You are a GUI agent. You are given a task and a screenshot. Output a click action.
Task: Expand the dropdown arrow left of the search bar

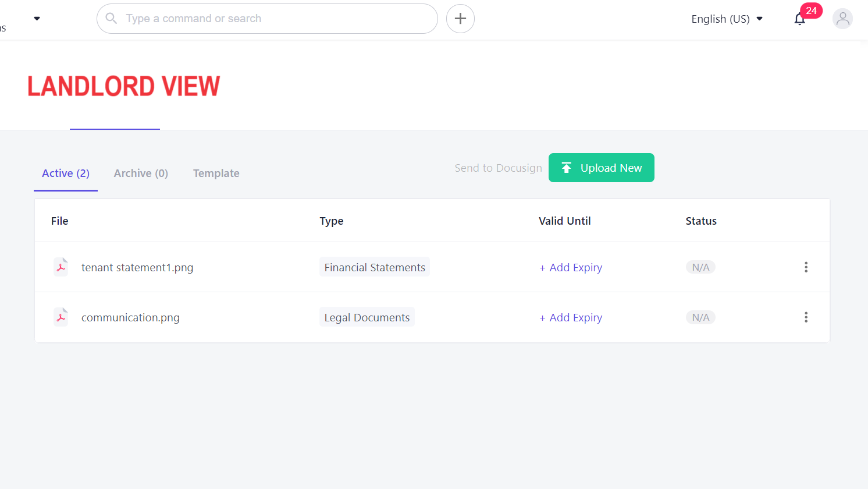click(x=37, y=19)
